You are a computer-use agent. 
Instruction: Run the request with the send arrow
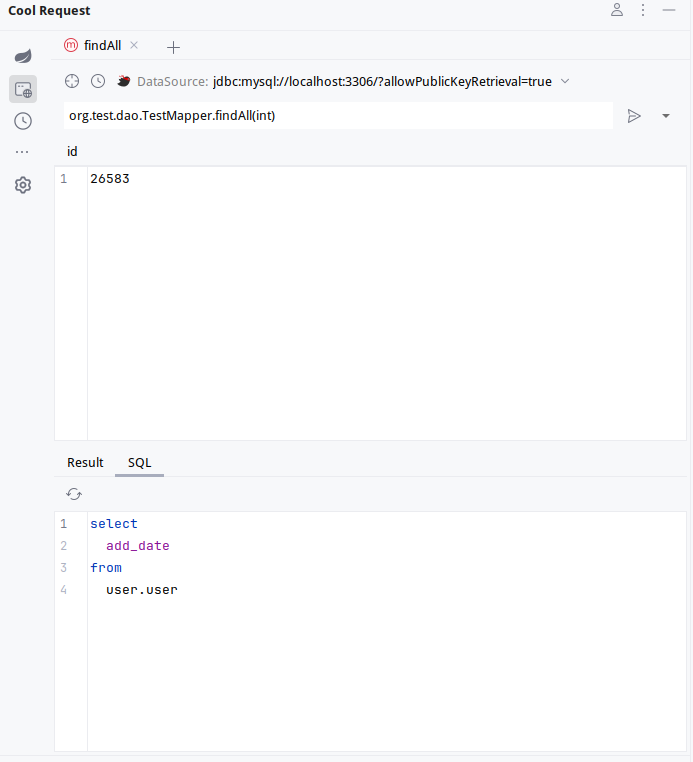point(634,116)
